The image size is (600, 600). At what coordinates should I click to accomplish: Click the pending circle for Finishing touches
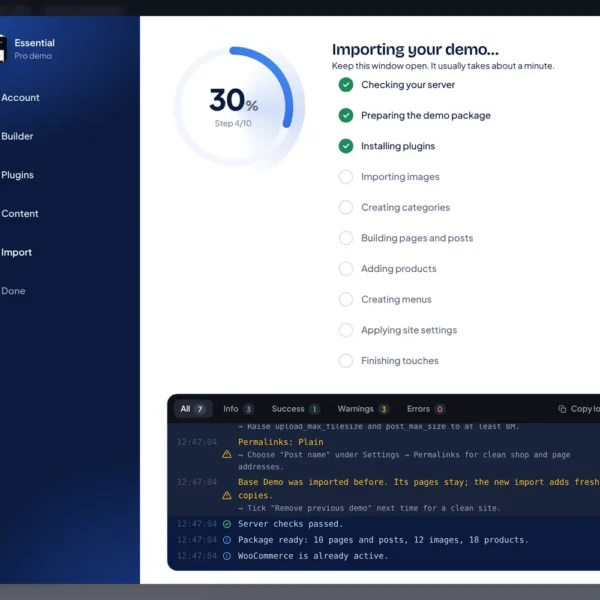[x=346, y=360]
